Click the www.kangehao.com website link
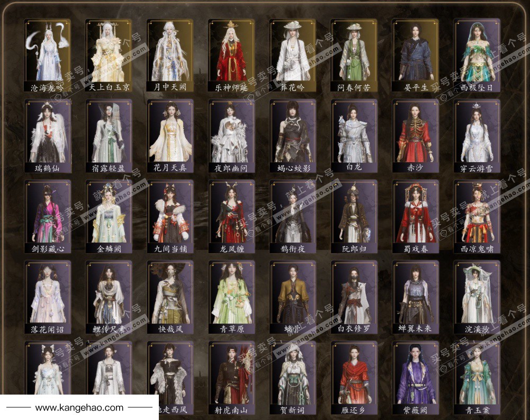 pyautogui.click(x=79, y=408)
